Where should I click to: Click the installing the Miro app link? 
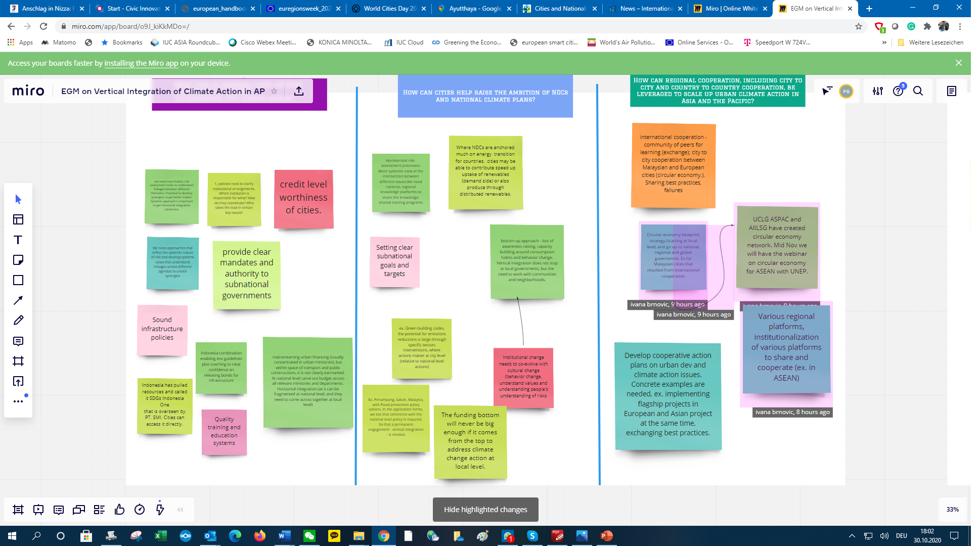tap(141, 63)
